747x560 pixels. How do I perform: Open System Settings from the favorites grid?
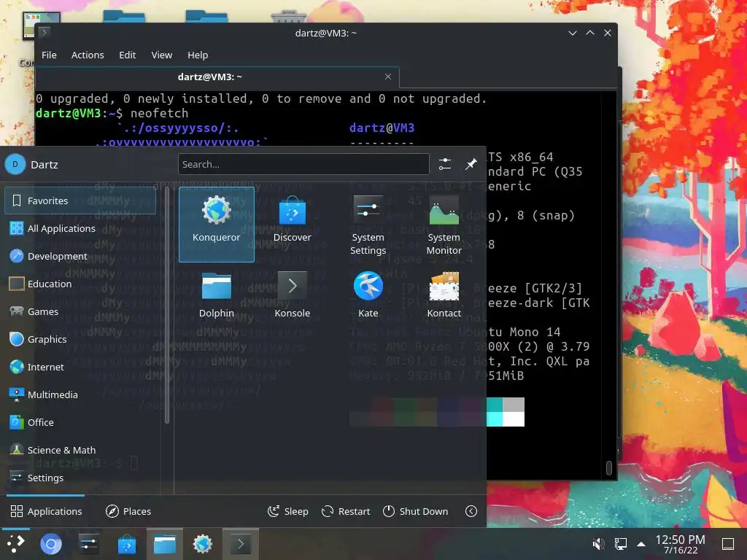[368, 225]
